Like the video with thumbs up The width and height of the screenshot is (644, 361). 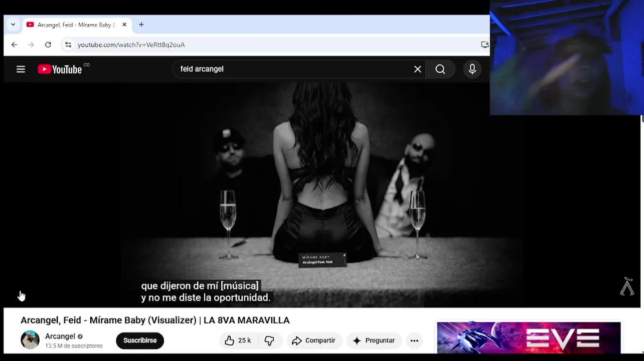click(x=237, y=340)
